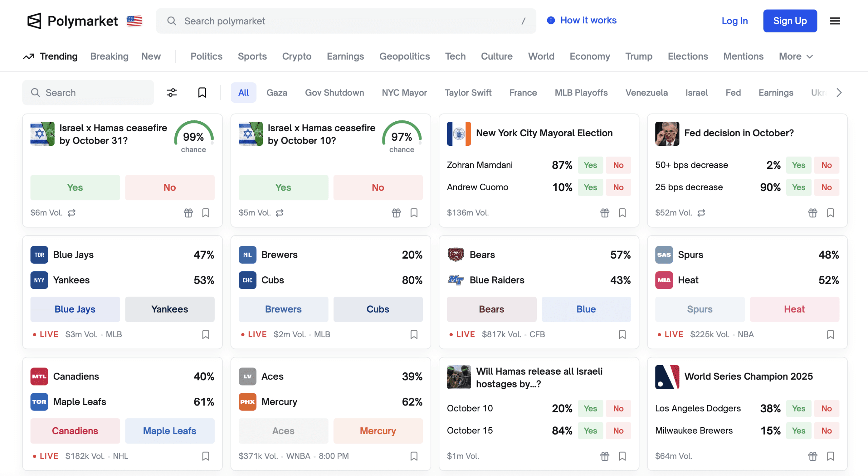Select the Gov Shutdown topic chip

tap(334, 93)
